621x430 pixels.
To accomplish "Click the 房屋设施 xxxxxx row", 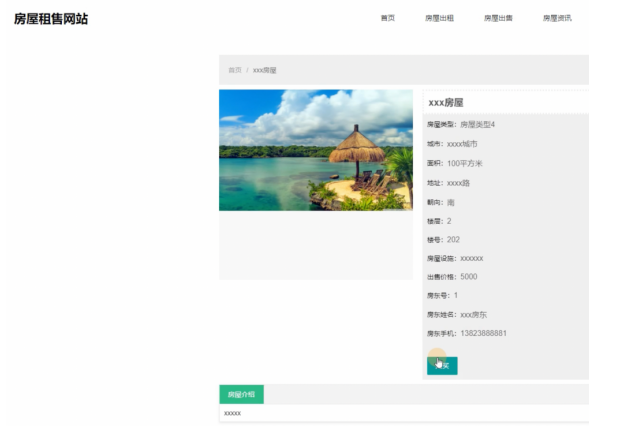I will click(455, 258).
